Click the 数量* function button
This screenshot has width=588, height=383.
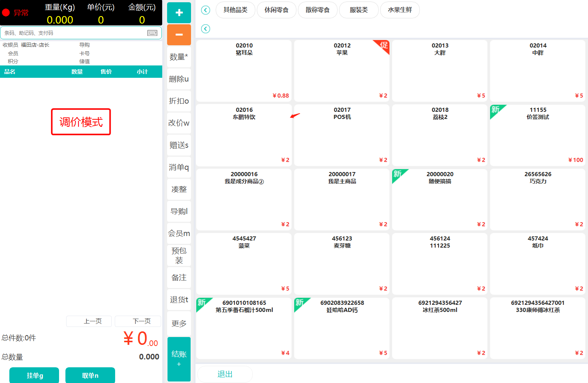179,57
